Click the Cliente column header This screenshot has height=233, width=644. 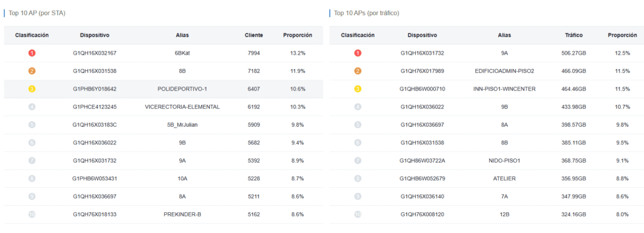click(254, 35)
